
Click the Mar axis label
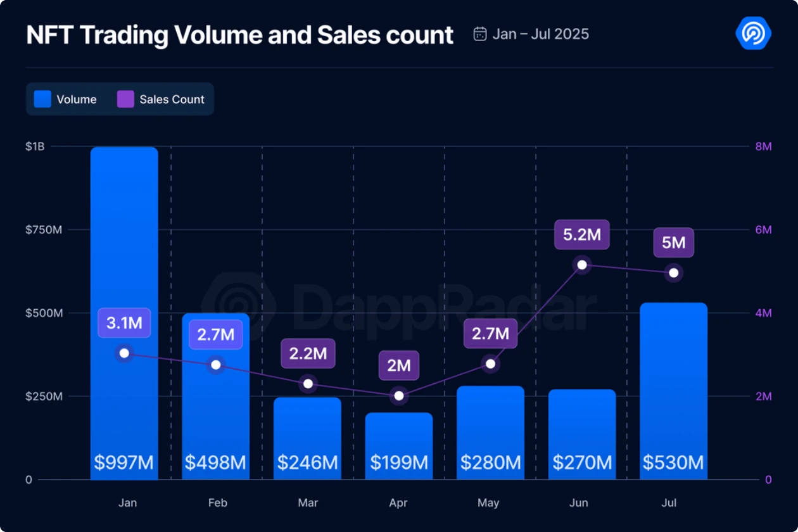[x=308, y=503]
